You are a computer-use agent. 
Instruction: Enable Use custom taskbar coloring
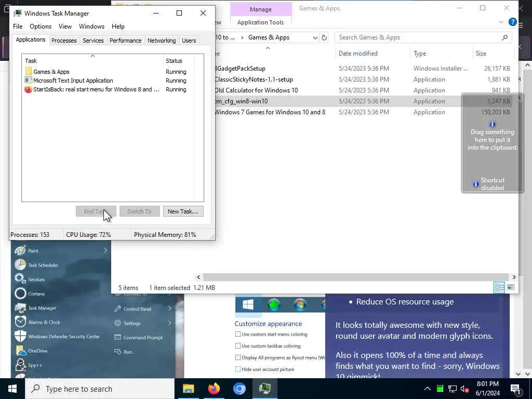click(x=238, y=345)
